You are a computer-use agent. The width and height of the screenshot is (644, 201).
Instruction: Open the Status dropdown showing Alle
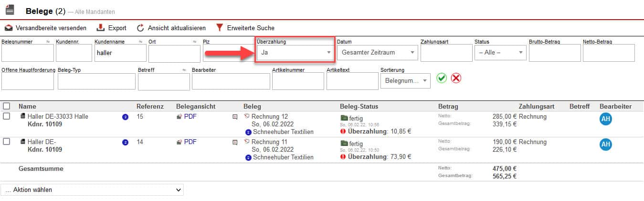[499, 53]
